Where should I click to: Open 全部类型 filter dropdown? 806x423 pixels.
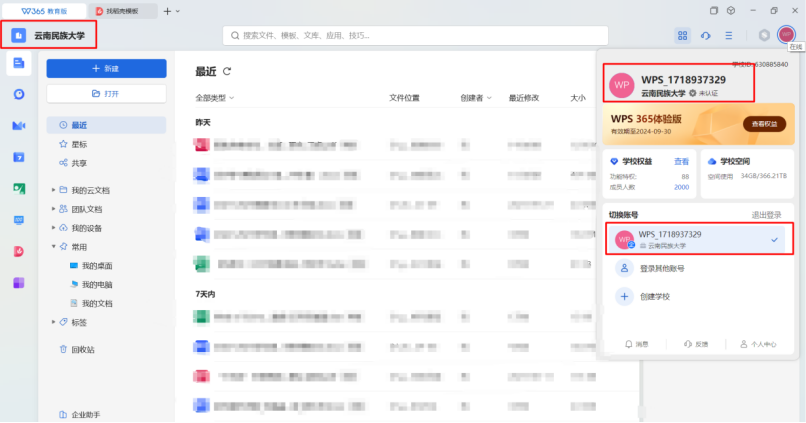point(214,98)
